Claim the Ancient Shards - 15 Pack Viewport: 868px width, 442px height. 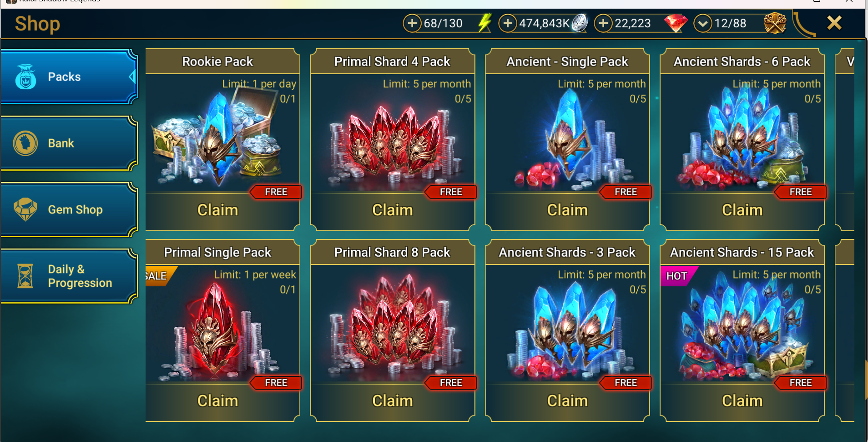click(742, 401)
